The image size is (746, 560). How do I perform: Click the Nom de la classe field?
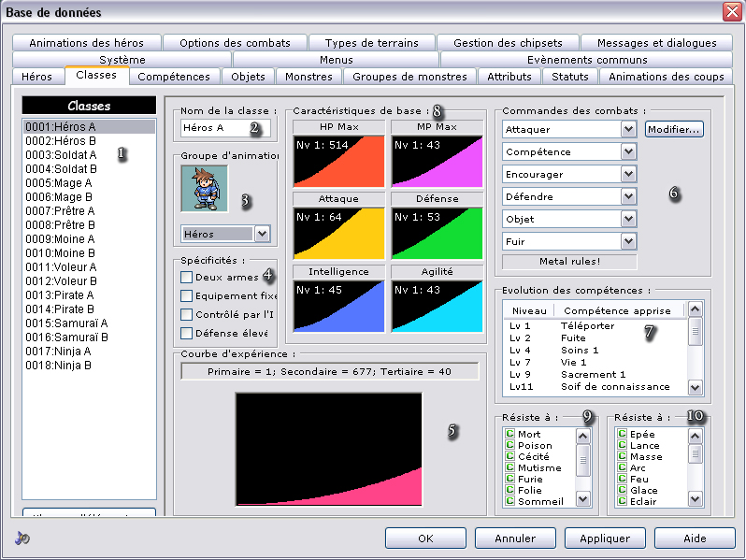click(x=226, y=127)
